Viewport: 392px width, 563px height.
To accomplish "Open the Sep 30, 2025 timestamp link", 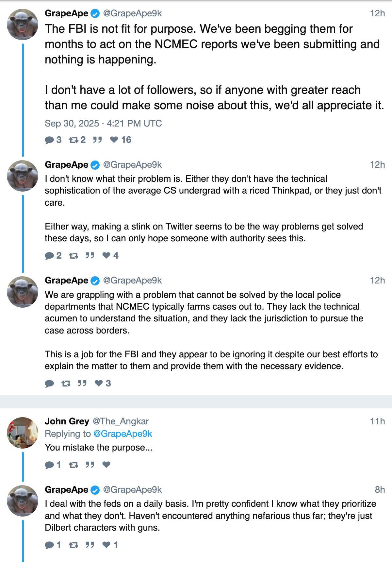I will pyautogui.click(x=103, y=124).
